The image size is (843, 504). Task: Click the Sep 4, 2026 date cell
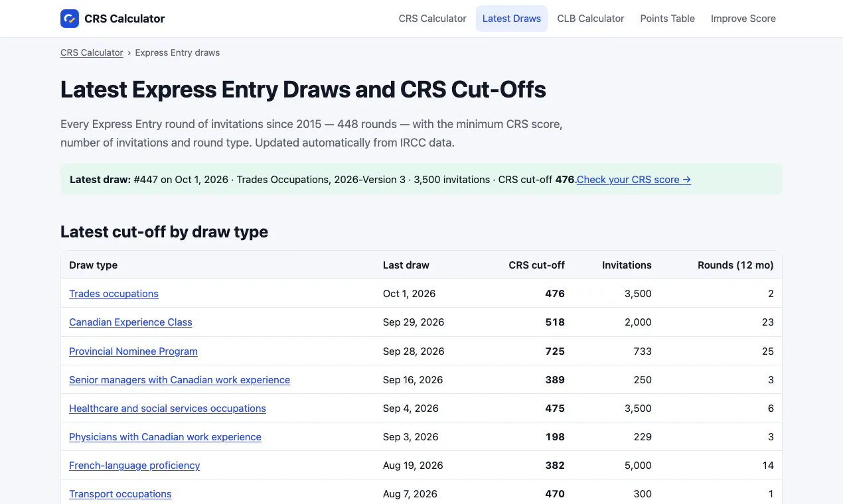point(411,409)
